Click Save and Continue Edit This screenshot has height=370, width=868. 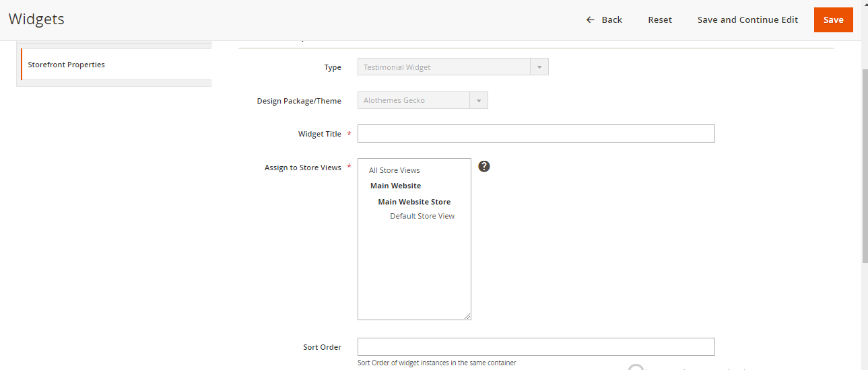(747, 20)
